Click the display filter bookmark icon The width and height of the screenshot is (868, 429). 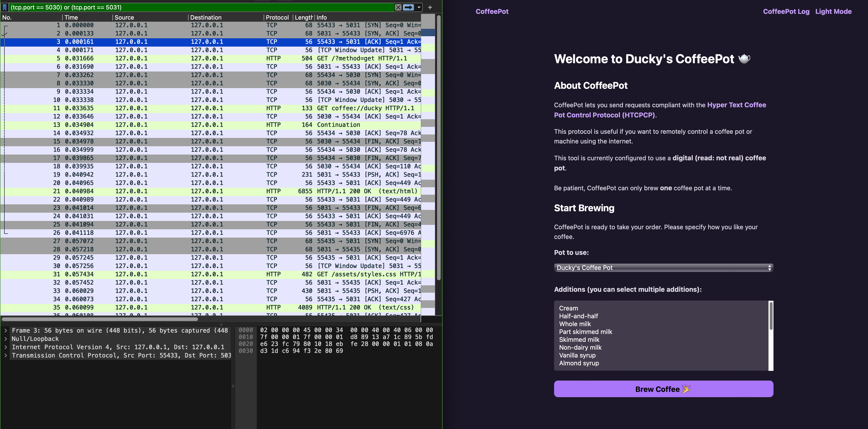point(5,7)
